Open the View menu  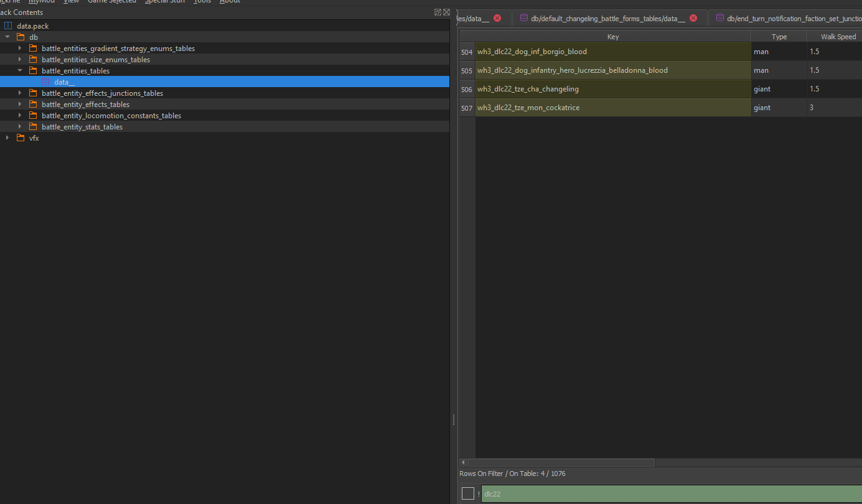click(x=71, y=2)
